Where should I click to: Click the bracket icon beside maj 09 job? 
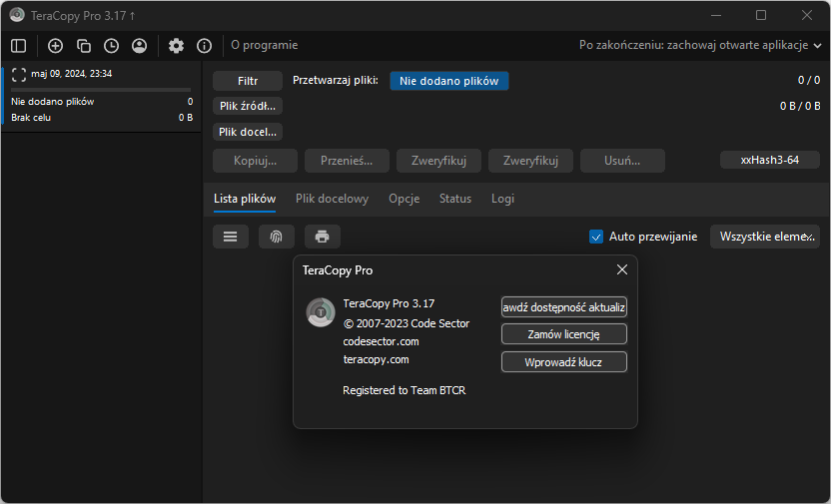click(x=19, y=74)
